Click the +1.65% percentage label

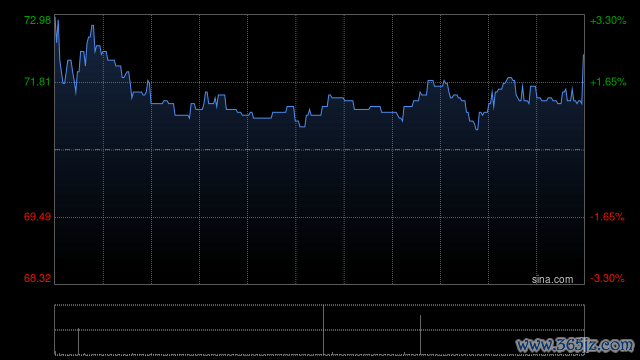coord(608,82)
